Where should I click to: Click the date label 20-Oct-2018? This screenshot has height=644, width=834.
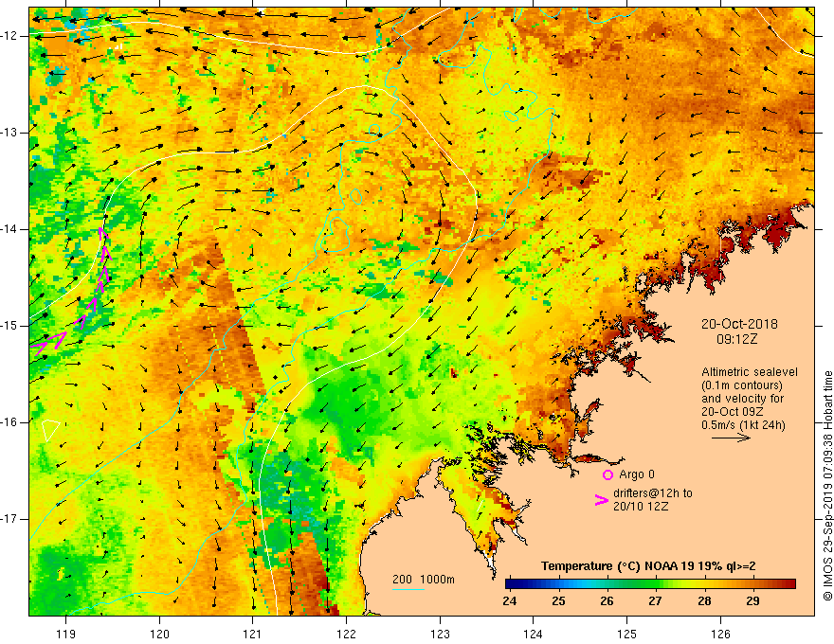[x=739, y=324]
